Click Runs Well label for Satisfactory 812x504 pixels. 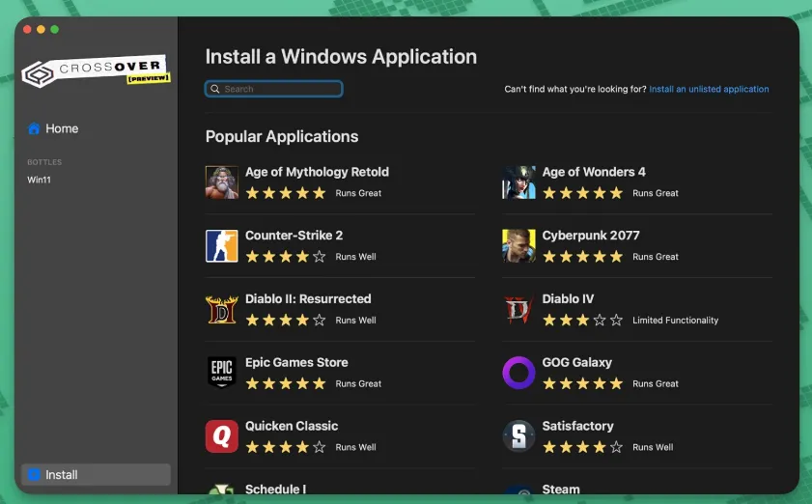pos(653,447)
